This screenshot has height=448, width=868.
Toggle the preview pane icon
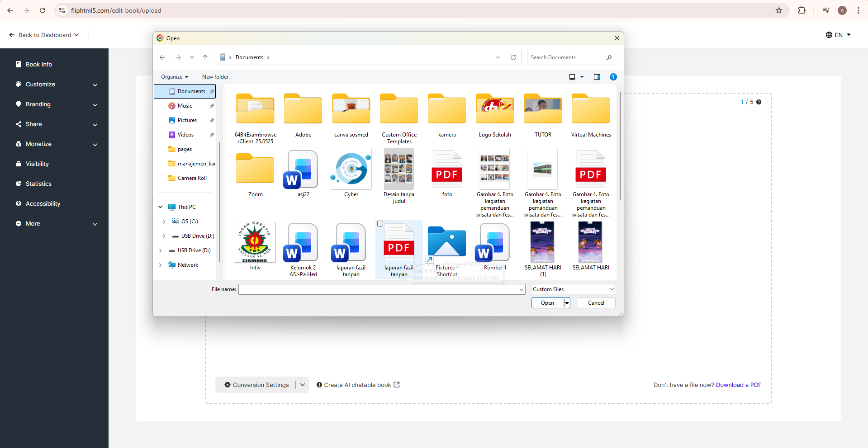pos(597,77)
